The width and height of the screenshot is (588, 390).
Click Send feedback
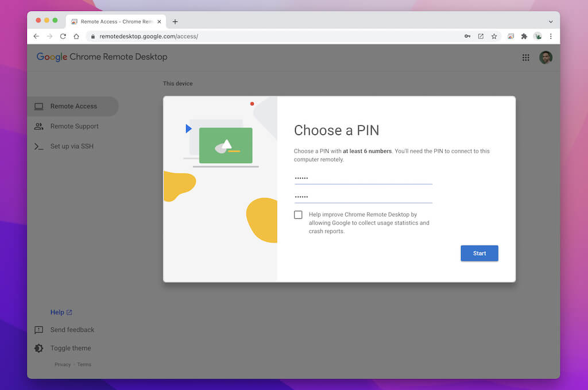pyautogui.click(x=72, y=330)
